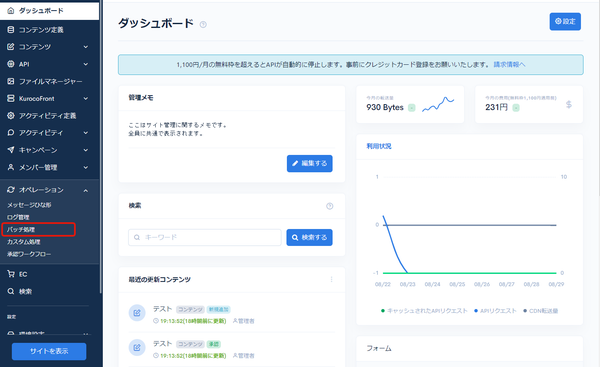Screen dimensions: 600x367
Task: Expand the コンテンツ menu chevron
Action: tap(86, 47)
